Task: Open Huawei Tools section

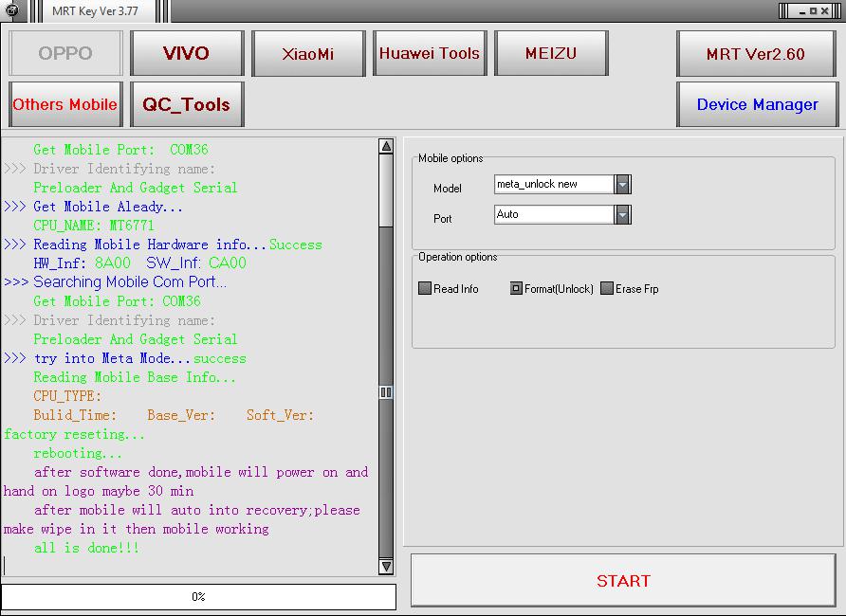Action: coord(430,53)
